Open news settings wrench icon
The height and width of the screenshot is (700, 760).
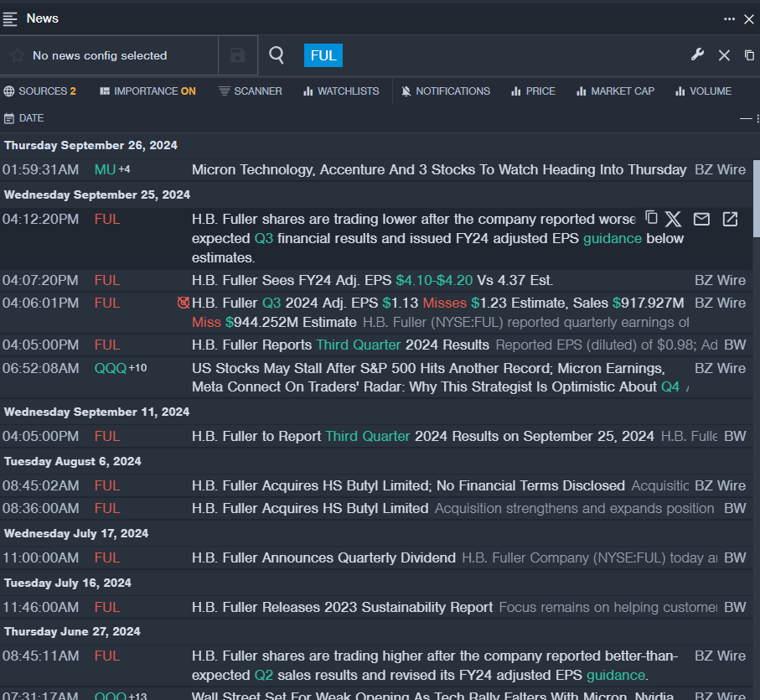(697, 55)
